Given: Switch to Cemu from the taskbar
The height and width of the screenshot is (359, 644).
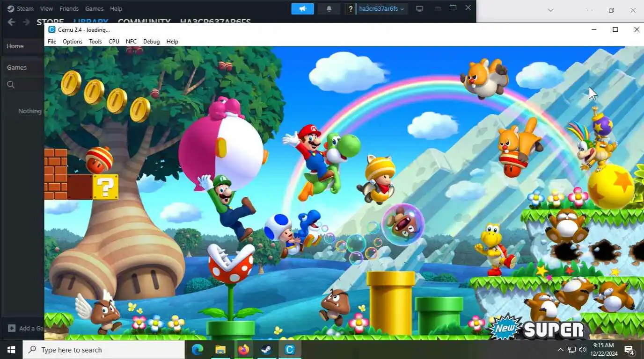Looking at the screenshot, I should (x=290, y=350).
